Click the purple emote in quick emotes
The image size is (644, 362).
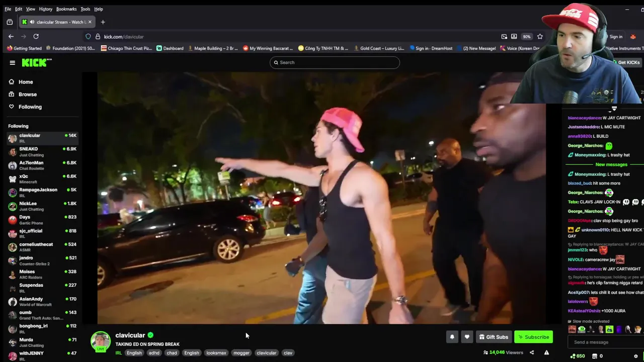coord(619,330)
